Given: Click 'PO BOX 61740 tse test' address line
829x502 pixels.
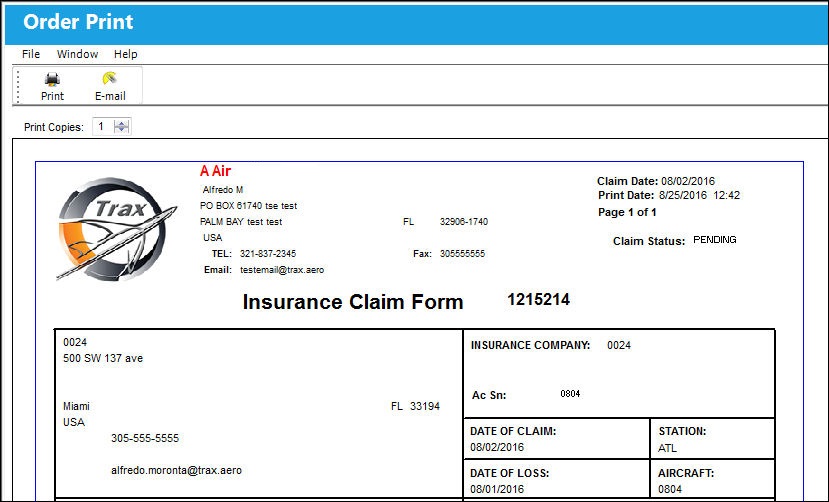Looking at the screenshot, I should click(x=248, y=206).
